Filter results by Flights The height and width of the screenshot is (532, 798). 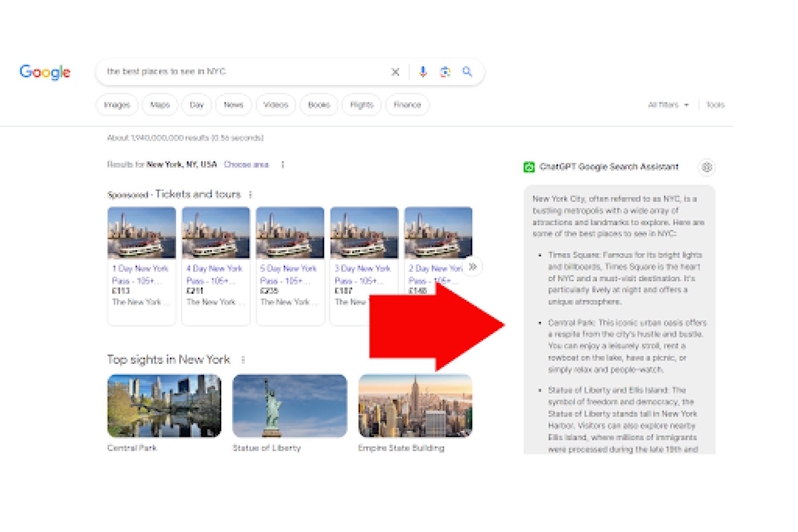coord(362,105)
